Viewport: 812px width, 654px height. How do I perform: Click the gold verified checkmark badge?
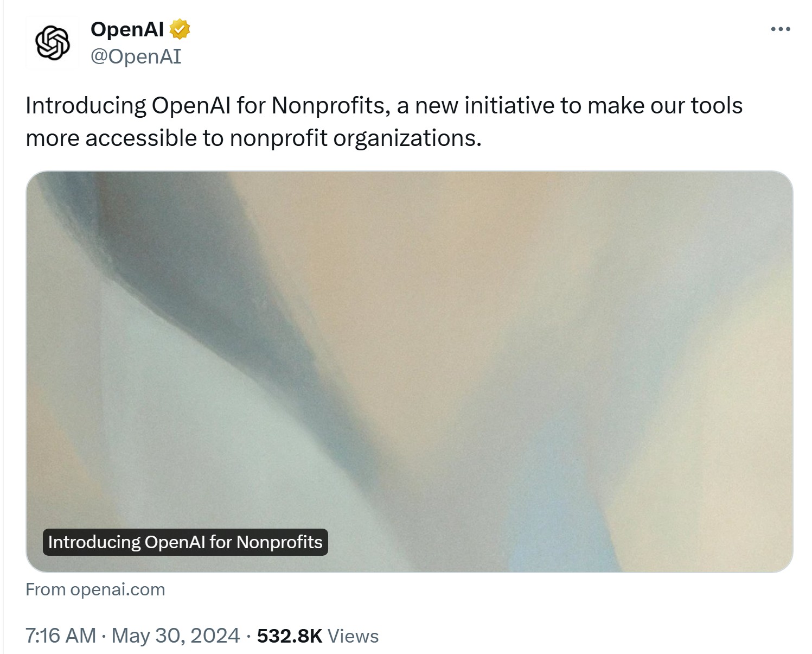180,29
